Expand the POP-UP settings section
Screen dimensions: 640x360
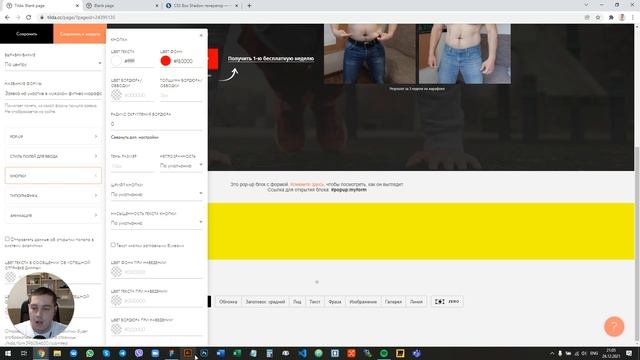point(53,136)
